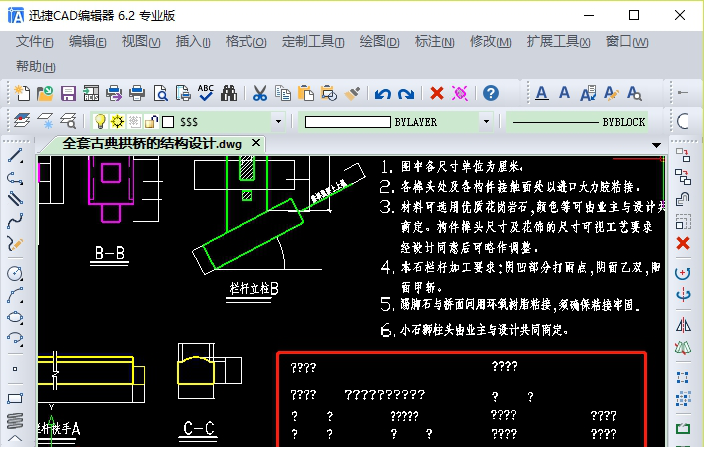
Task: Open the 插入(I) menu
Action: 193,42
